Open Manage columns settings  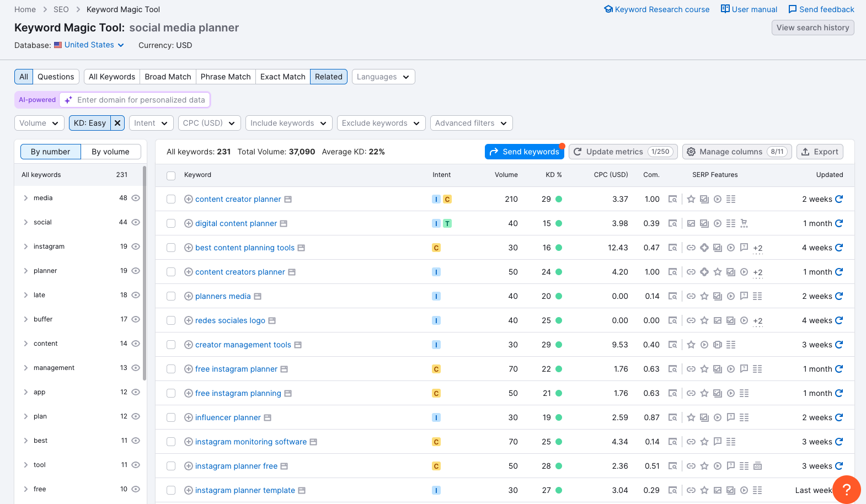737,152
